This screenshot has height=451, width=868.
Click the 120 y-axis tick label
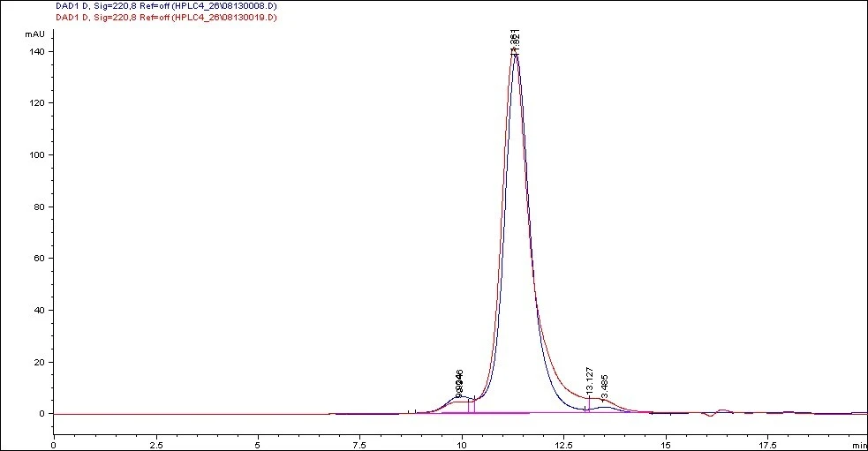[37, 103]
